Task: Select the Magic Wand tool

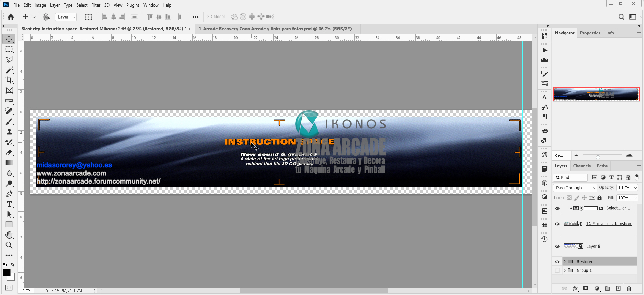Action: (9, 70)
